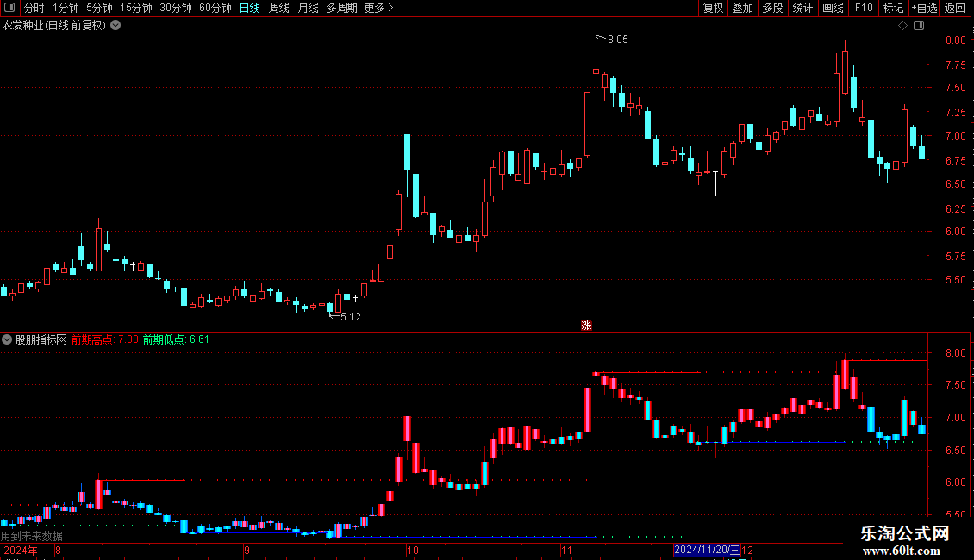The width and height of the screenshot is (974, 560).
Task: Open F10 company information
Action: click(864, 8)
